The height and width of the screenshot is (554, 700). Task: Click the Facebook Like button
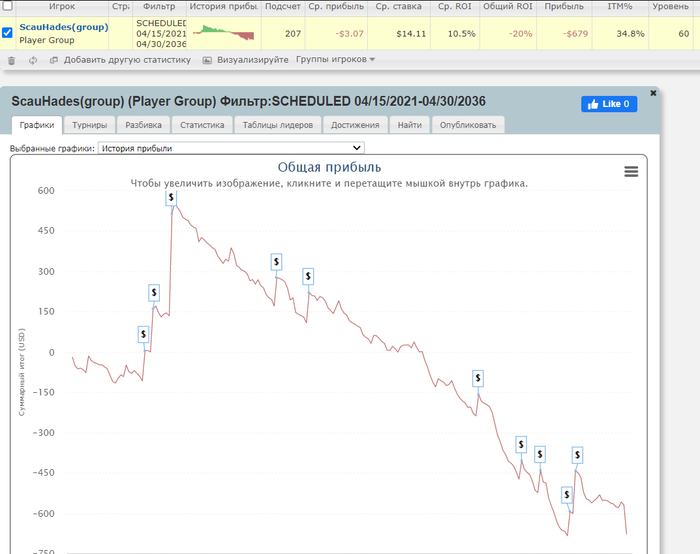click(609, 104)
